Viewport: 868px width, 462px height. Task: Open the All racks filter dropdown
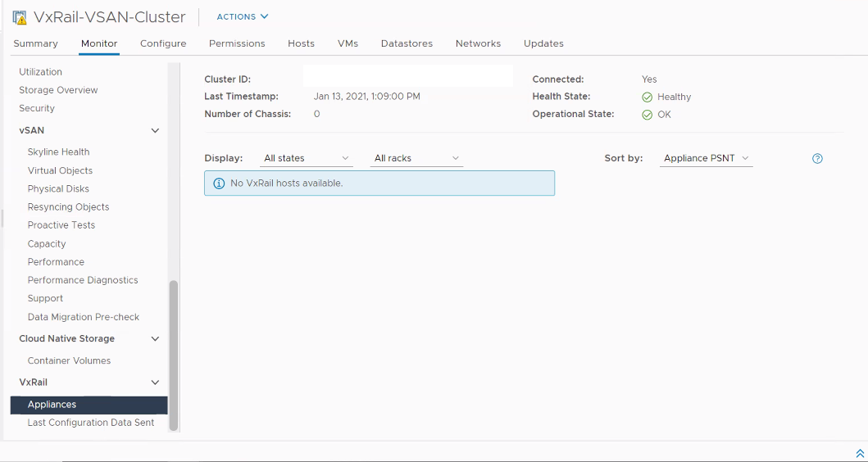pos(416,158)
